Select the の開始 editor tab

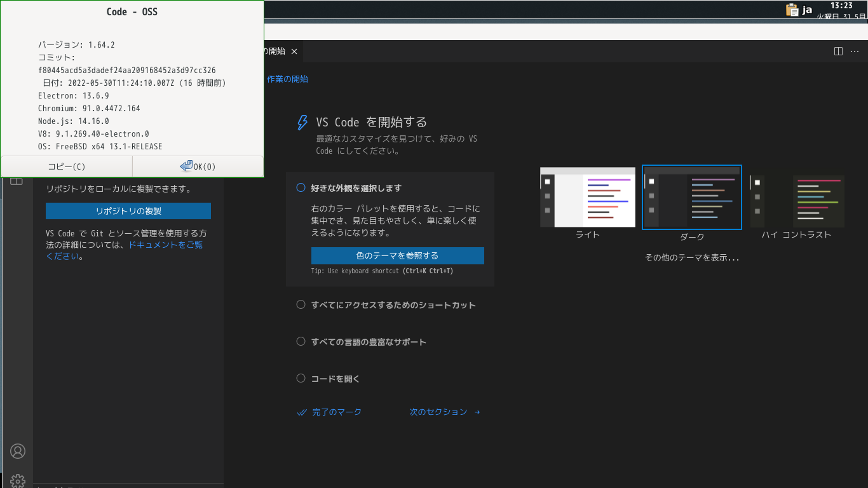[x=275, y=51]
